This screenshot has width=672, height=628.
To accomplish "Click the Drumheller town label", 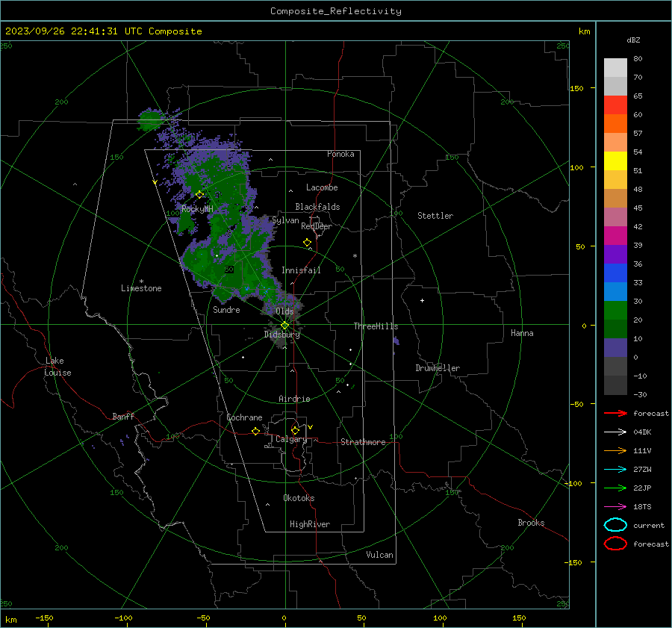I will [438, 368].
